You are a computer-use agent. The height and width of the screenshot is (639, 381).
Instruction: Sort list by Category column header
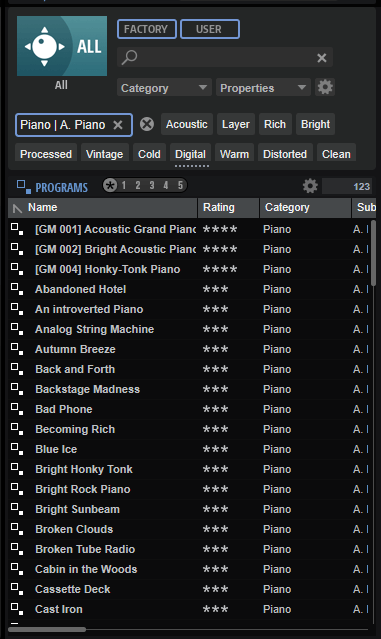pos(305,208)
